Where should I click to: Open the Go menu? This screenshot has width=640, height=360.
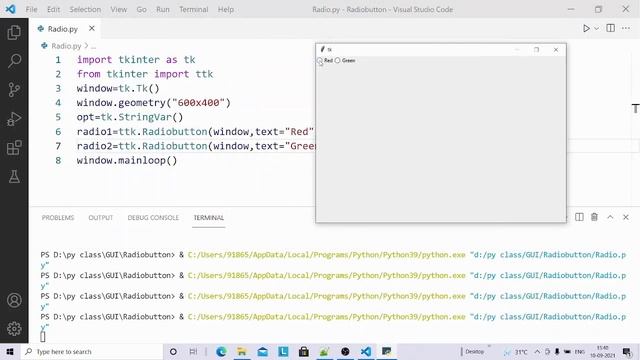pyautogui.click(x=141, y=9)
